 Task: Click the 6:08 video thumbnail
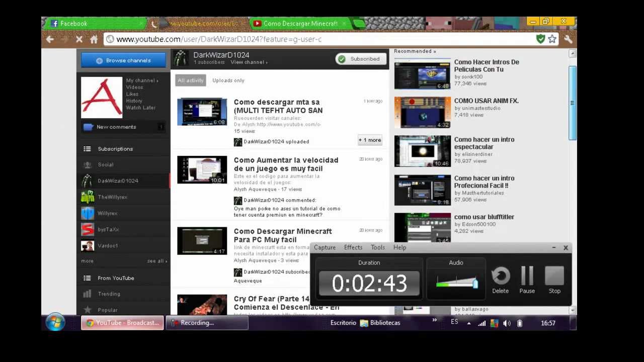pyautogui.click(x=202, y=112)
